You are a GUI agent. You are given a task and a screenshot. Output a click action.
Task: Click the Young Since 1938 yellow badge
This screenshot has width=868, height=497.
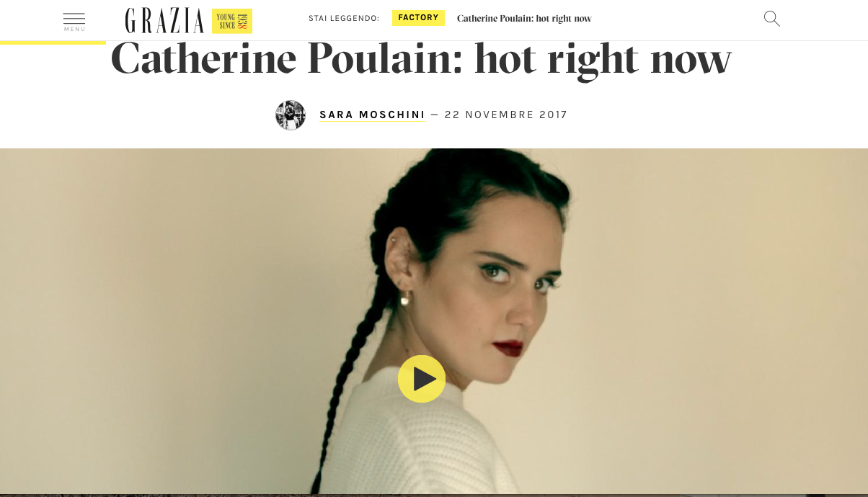(232, 21)
